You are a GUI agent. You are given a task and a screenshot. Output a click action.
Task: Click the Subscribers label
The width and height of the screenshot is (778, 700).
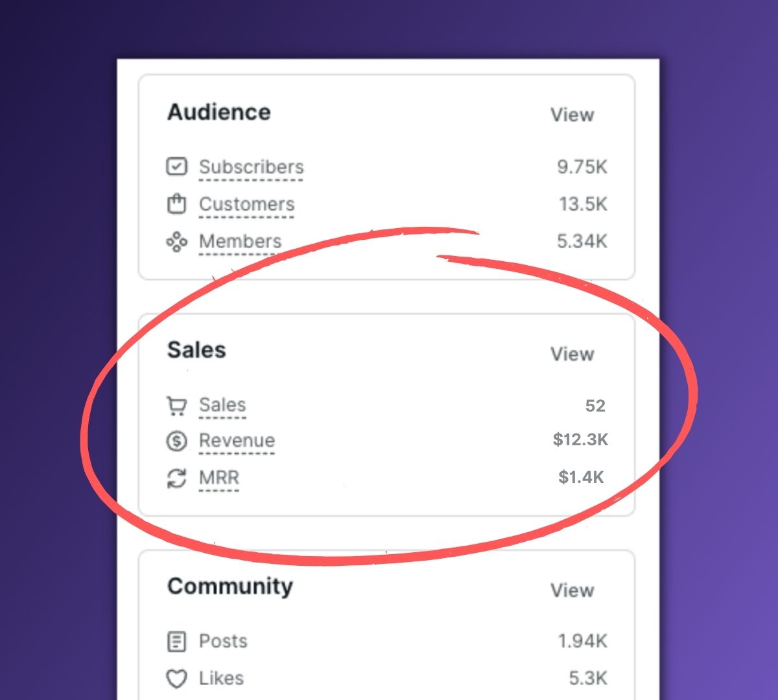pyautogui.click(x=251, y=167)
